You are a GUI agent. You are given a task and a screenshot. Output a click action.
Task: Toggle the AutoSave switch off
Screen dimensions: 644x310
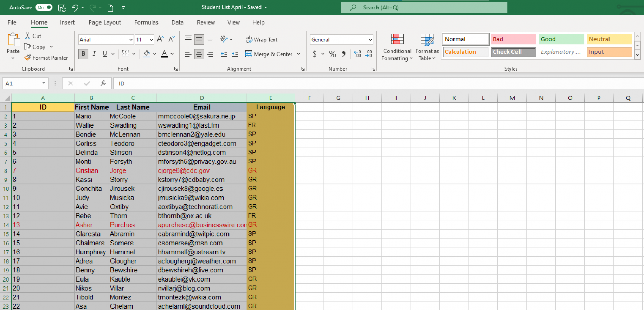point(44,7)
